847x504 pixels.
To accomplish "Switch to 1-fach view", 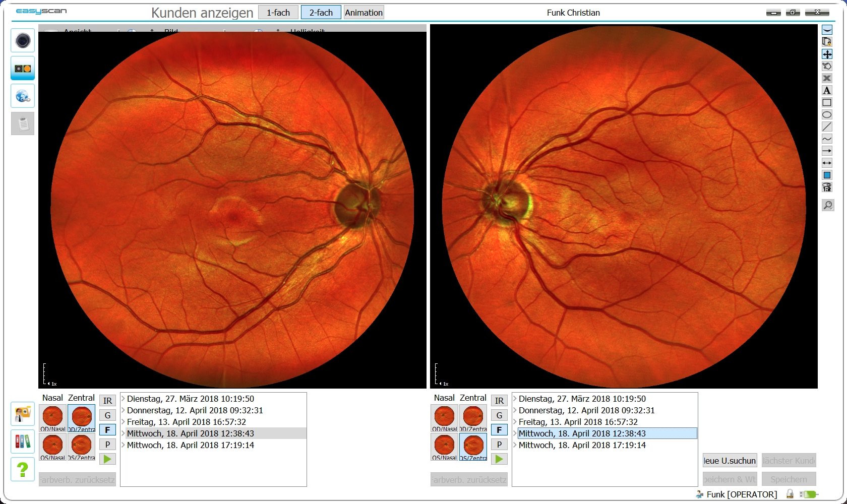I will click(278, 13).
